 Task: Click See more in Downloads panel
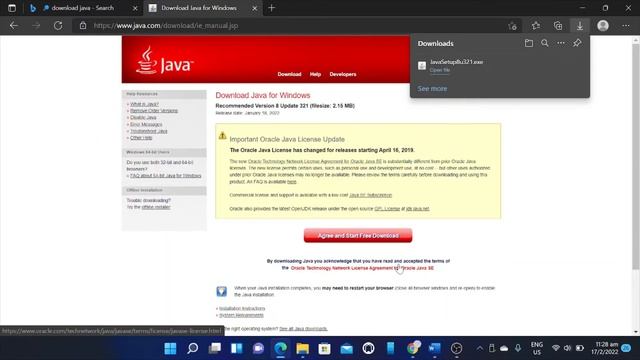click(x=432, y=89)
